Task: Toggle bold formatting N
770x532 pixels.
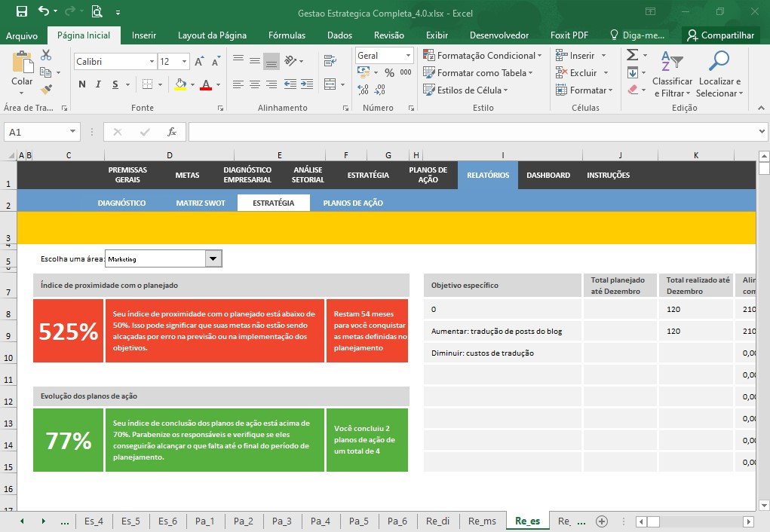Action: coord(82,84)
